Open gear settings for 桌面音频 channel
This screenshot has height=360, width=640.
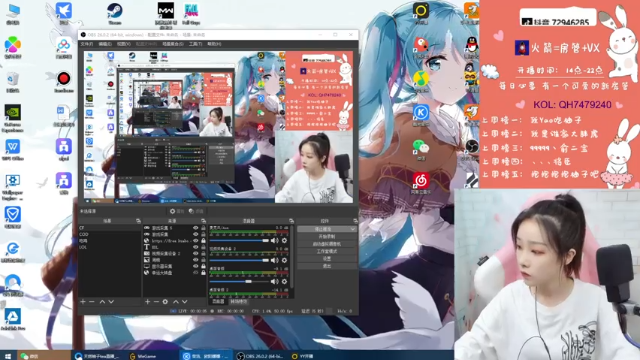coord(284,281)
